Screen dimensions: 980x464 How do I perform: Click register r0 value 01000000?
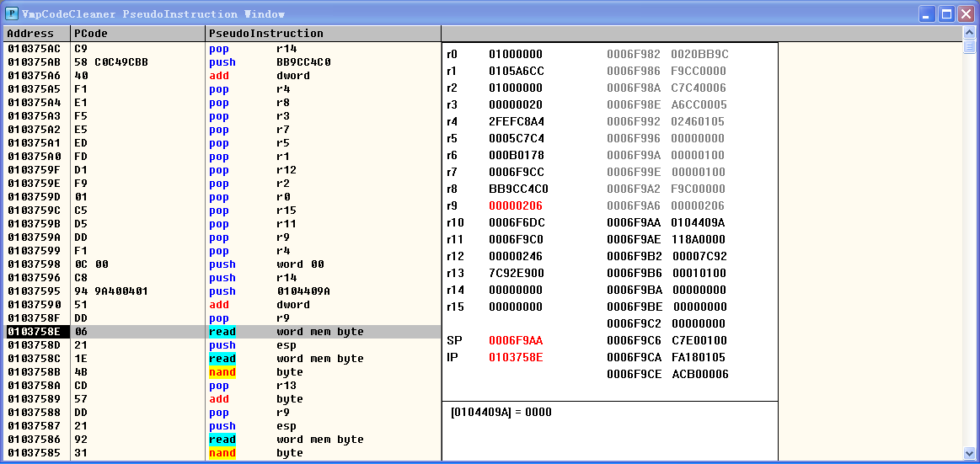(x=516, y=55)
